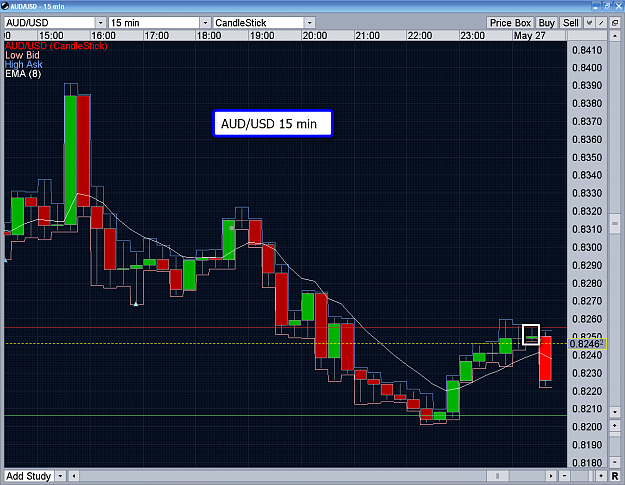The image size is (625, 485).
Task: Click the scroll right arrow under the chart
Action: 550,476
